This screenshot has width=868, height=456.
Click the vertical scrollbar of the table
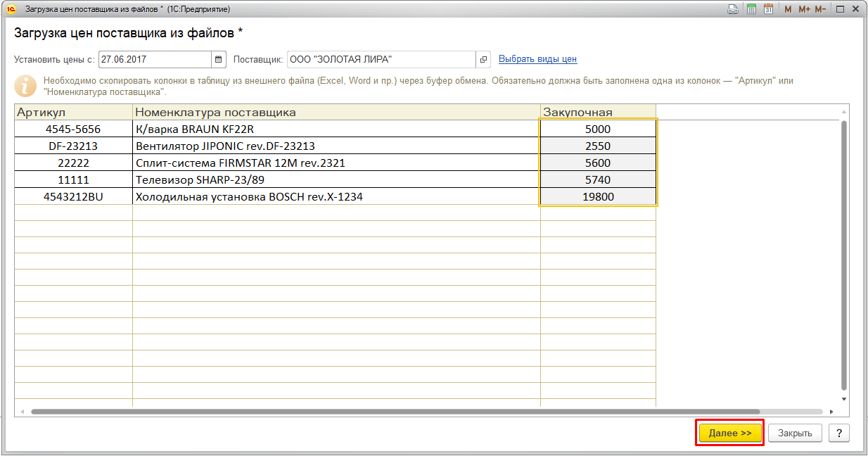[x=844, y=253]
